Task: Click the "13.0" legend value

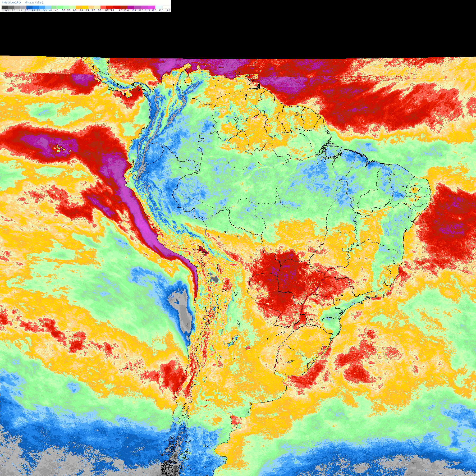Action: tap(168, 10)
